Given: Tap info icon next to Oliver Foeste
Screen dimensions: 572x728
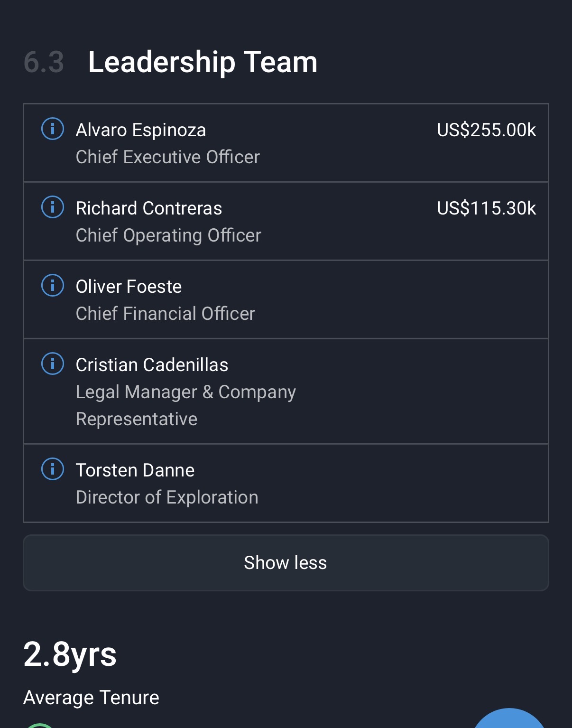Looking at the screenshot, I should [53, 286].
